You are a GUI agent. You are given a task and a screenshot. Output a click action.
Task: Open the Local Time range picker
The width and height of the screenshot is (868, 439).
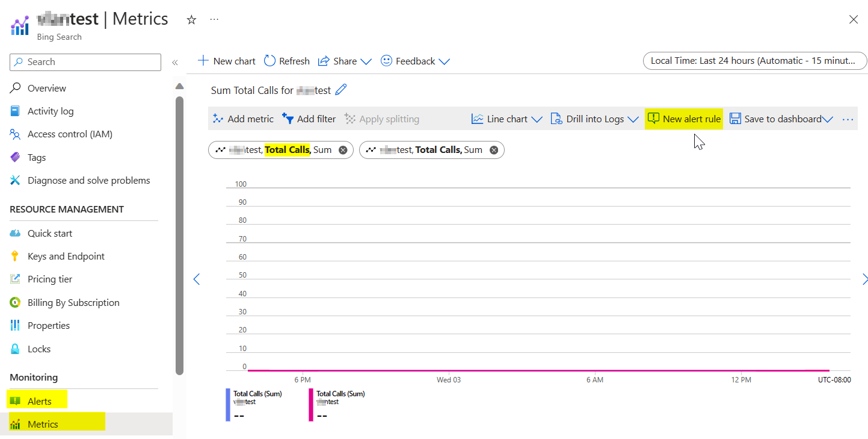(x=755, y=61)
